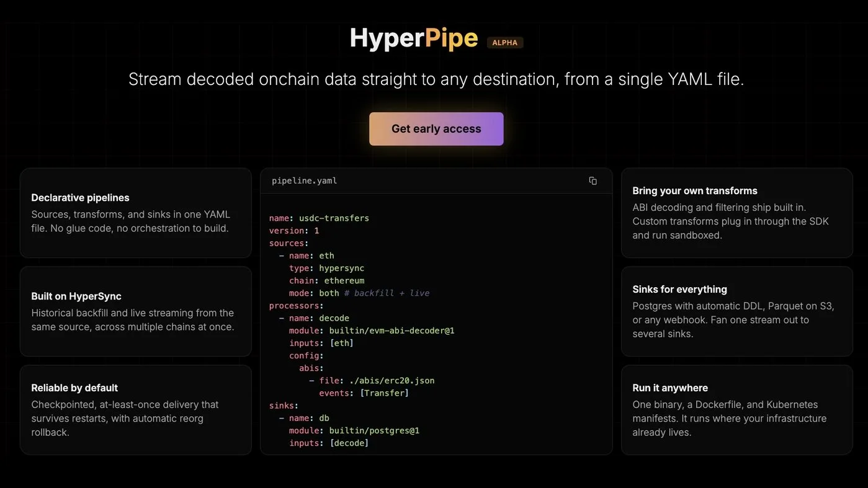Image resolution: width=868 pixels, height=488 pixels.
Task: Click the ALPHA badge beside HyperPipe
Action: [505, 43]
